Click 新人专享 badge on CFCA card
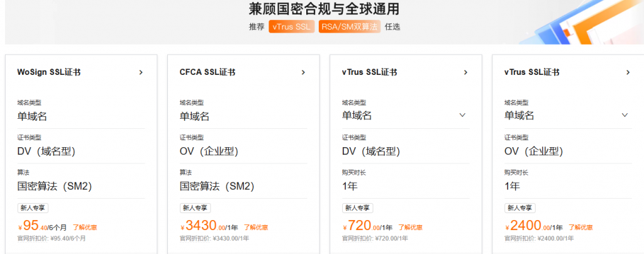 pyautogui.click(x=195, y=207)
